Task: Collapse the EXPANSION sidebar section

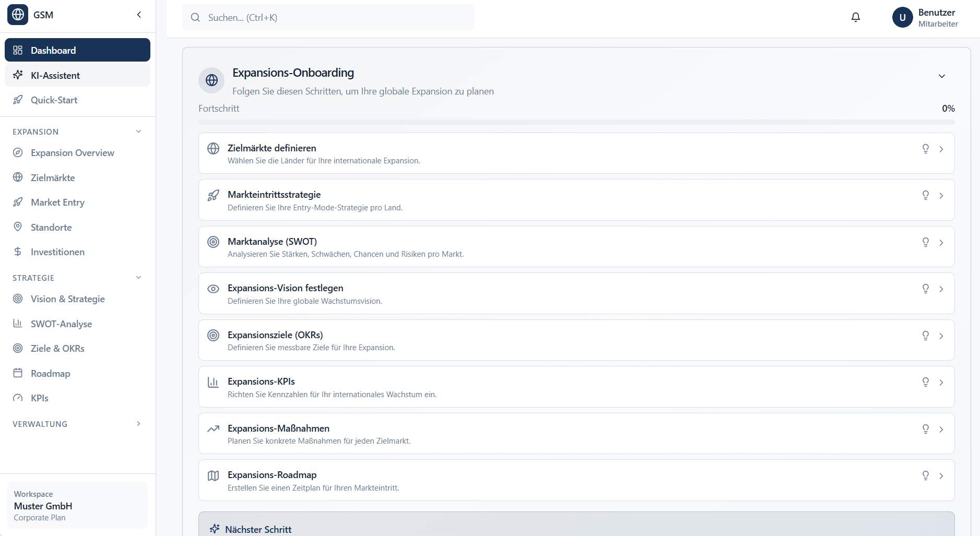Action: pos(138,131)
